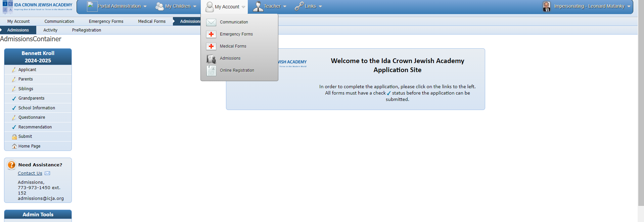Open the Communication sub-navigation tab

(59, 21)
